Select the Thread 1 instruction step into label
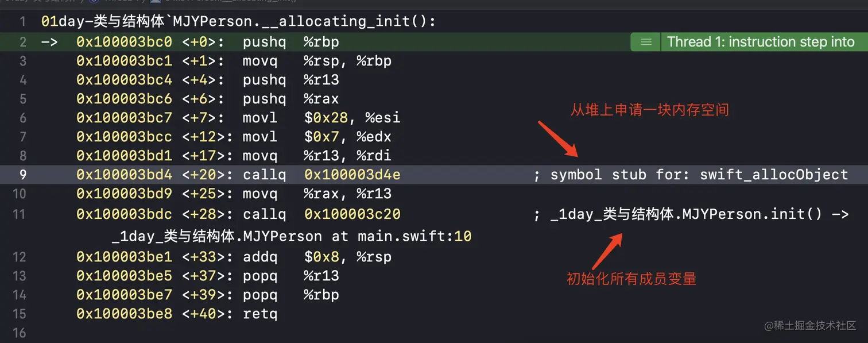The height and width of the screenshot is (343, 868). point(761,42)
